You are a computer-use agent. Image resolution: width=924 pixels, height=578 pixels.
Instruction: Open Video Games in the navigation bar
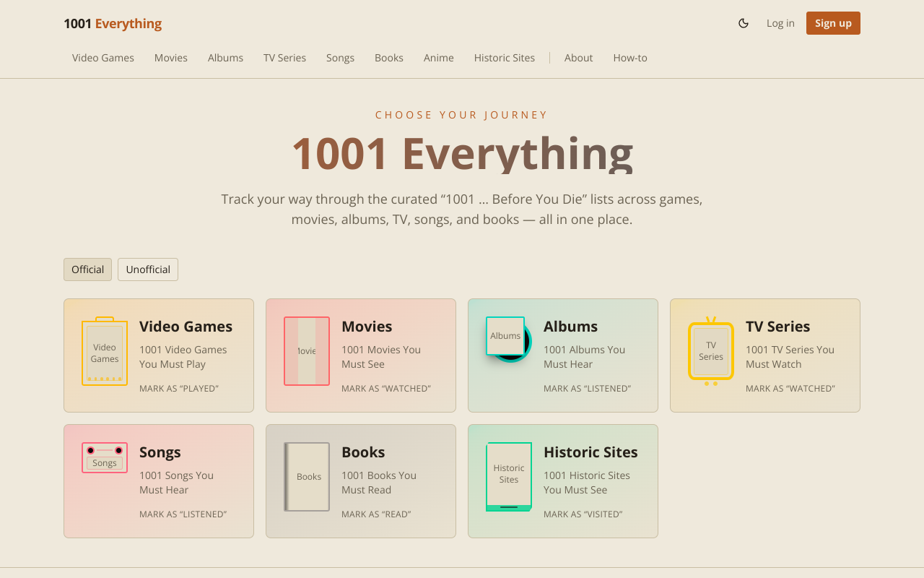(x=103, y=58)
